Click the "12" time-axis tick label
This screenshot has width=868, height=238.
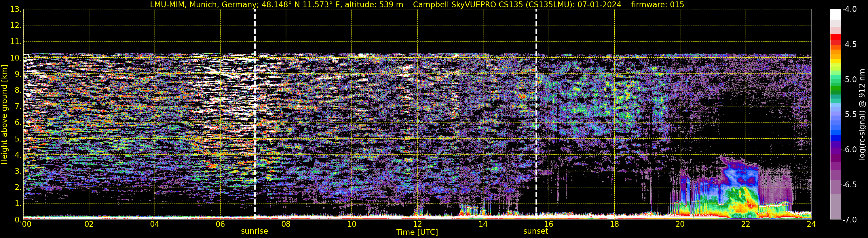pos(417,224)
